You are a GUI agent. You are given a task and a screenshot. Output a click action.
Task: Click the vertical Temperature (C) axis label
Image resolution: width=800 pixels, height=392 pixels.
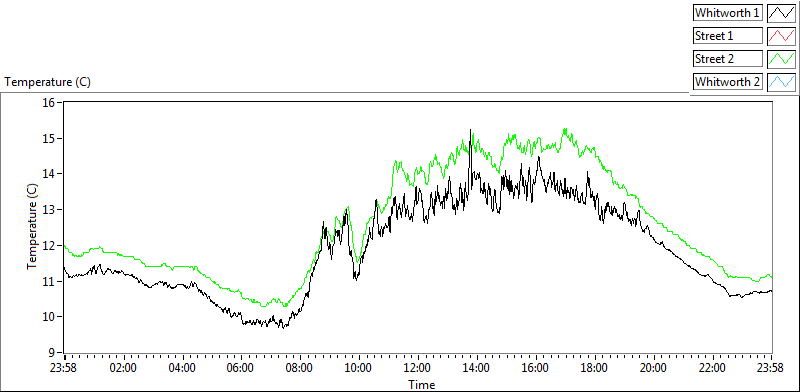[32, 227]
